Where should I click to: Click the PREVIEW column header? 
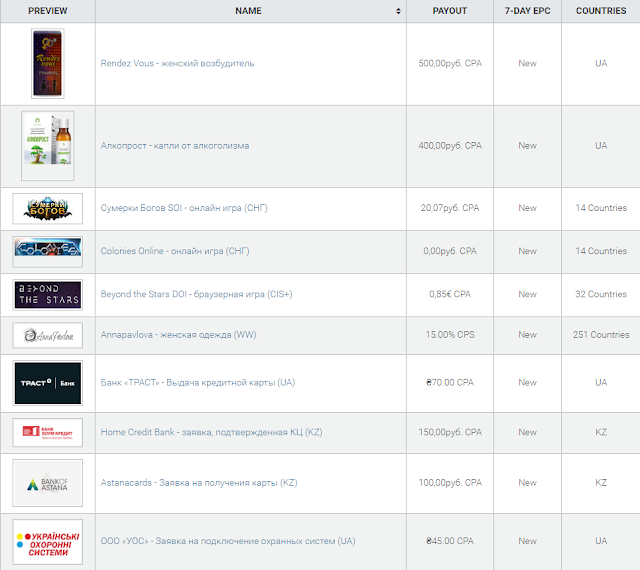(x=48, y=11)
